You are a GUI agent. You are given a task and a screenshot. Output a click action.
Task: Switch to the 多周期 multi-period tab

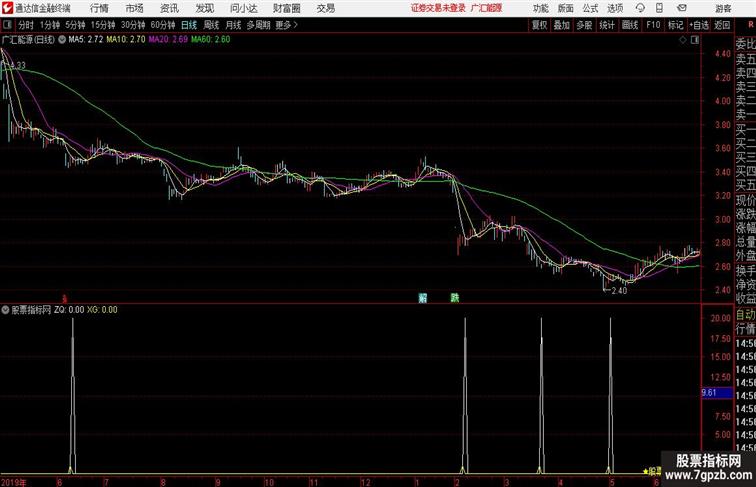coord(258,25)
